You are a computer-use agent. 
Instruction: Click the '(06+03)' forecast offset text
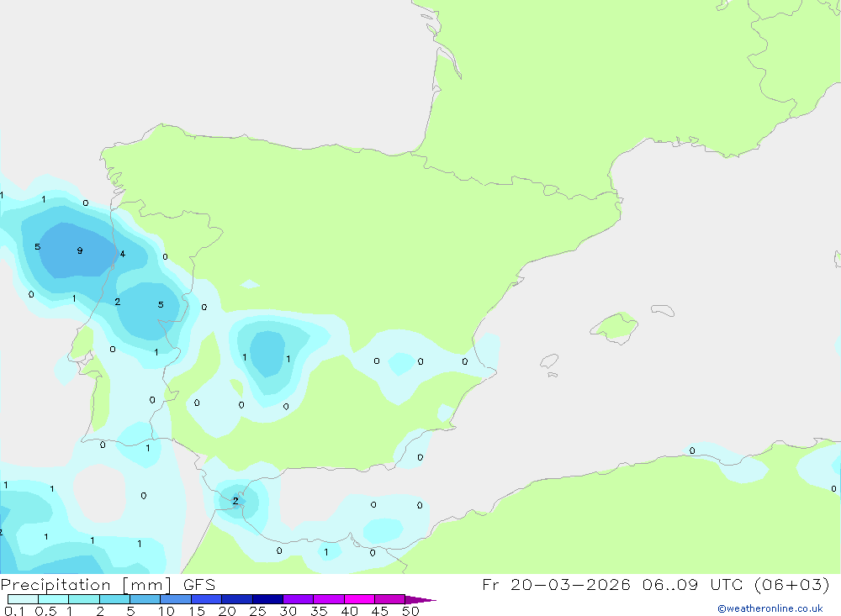791,584
